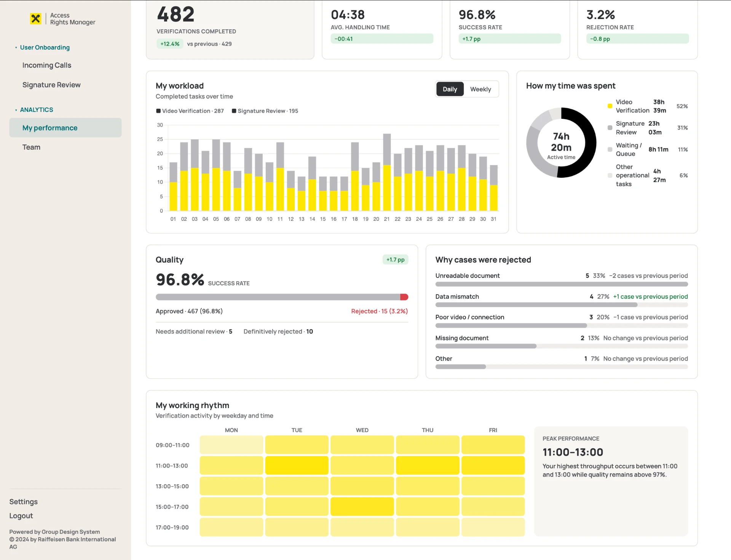Viewport: 731px width, 560px height.
Task: Toggle Signature Review legend square
Action: tap(234, 111)
